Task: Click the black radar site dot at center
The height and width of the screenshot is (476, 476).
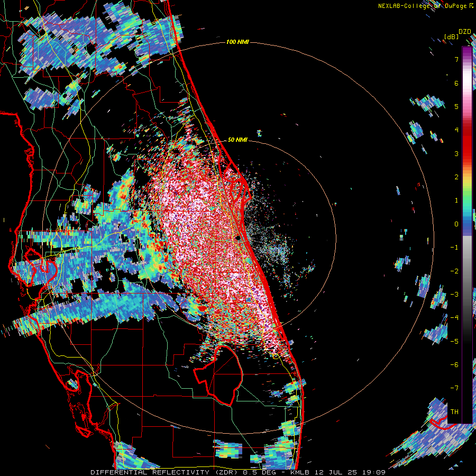Action: click(x=237, y=238)
